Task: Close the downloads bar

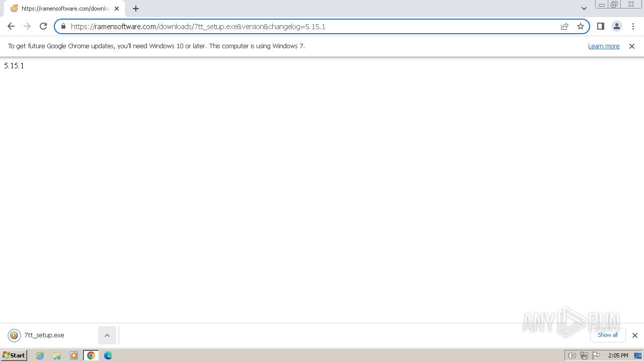Action: (635, 335)
